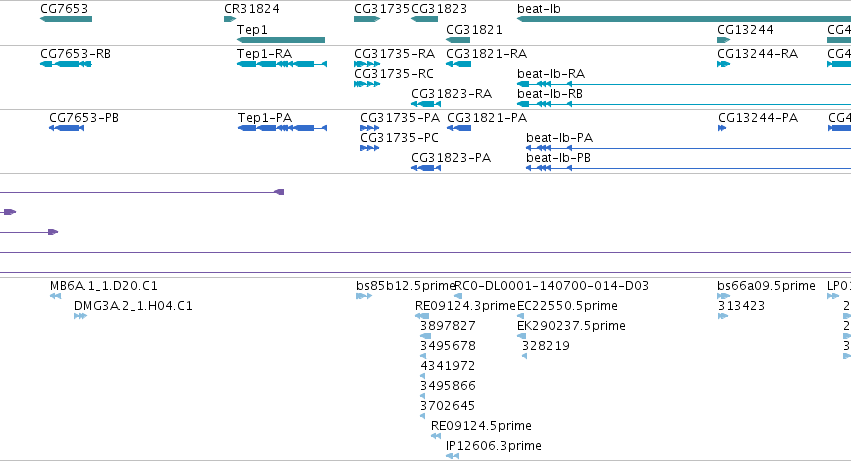Select the CG7653 gene bar
Image resolution: width=851 pixels, height=461 pixels.
pyautogui.click(x=66, y=19)
